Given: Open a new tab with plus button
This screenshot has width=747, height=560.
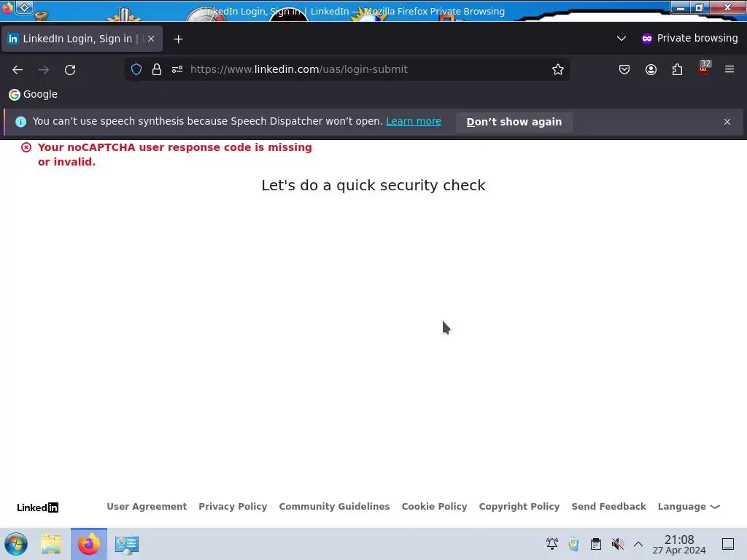Looking at the screenshot, I should (178, 39).
